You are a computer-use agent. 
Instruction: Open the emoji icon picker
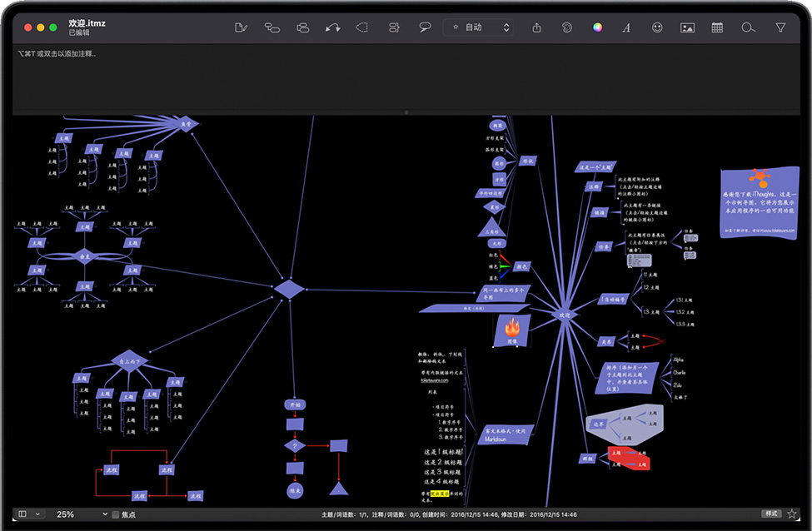click(x=657, y=27)
